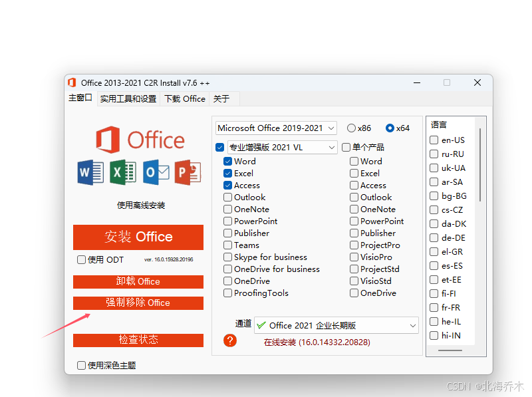Select the x86 architecture radio button
Viewport: 532px width, 397px height.
[x=351, y=128]
